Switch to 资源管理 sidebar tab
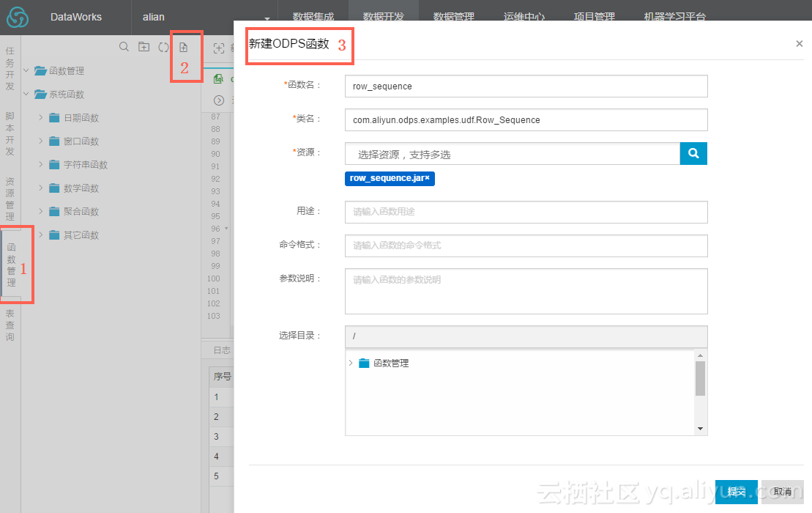Screen dimensions: 812x513 coord(10,199)
